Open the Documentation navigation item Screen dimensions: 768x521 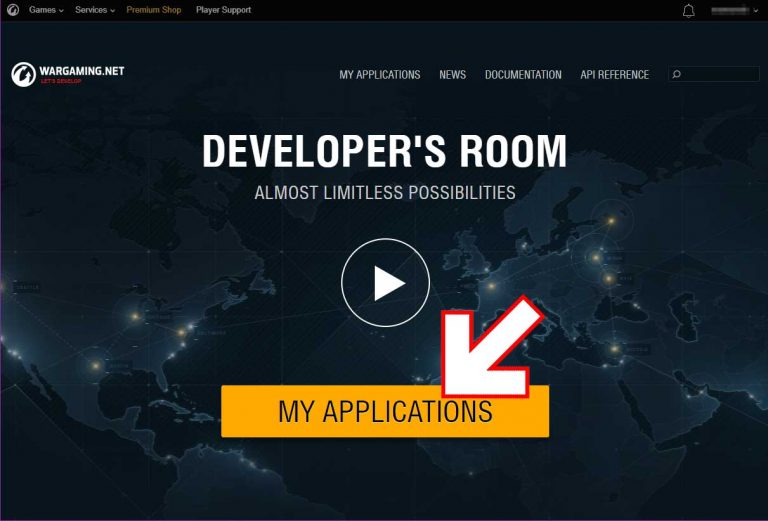click(523, 75)
